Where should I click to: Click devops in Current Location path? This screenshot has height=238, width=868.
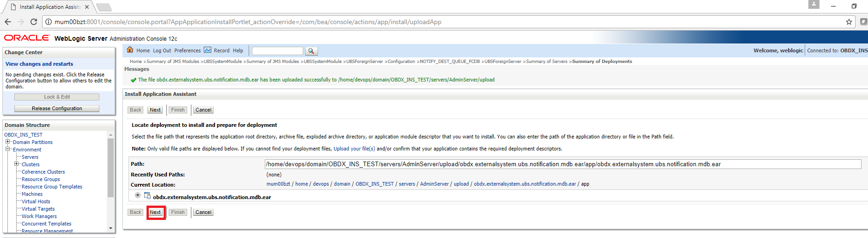321,184
